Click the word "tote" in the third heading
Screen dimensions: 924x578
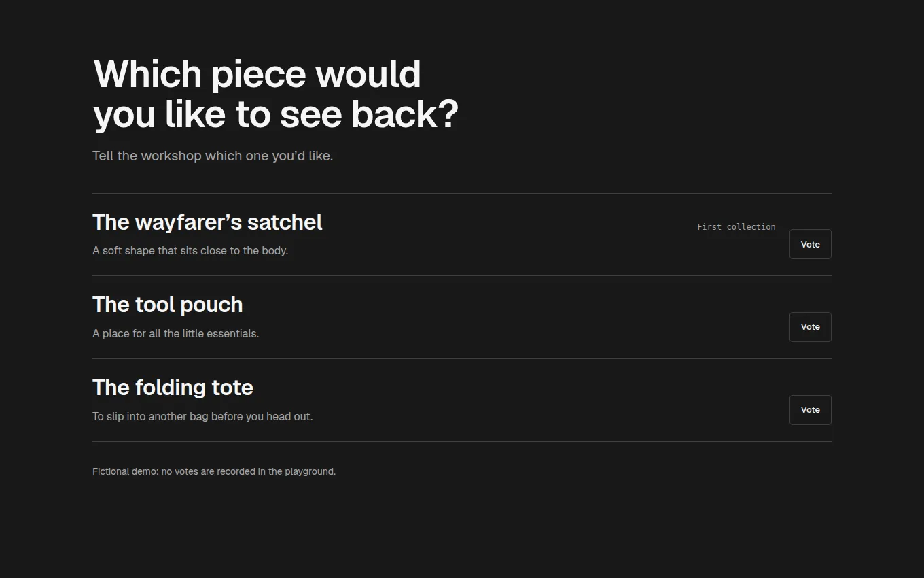(232, 388)
